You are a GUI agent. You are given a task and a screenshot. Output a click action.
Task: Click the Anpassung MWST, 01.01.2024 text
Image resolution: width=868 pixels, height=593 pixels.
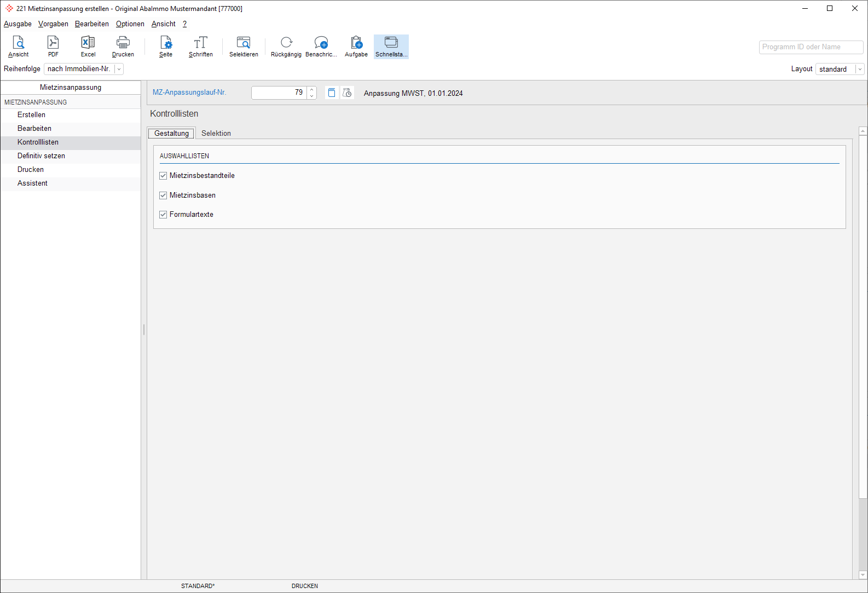click(413, 94)
